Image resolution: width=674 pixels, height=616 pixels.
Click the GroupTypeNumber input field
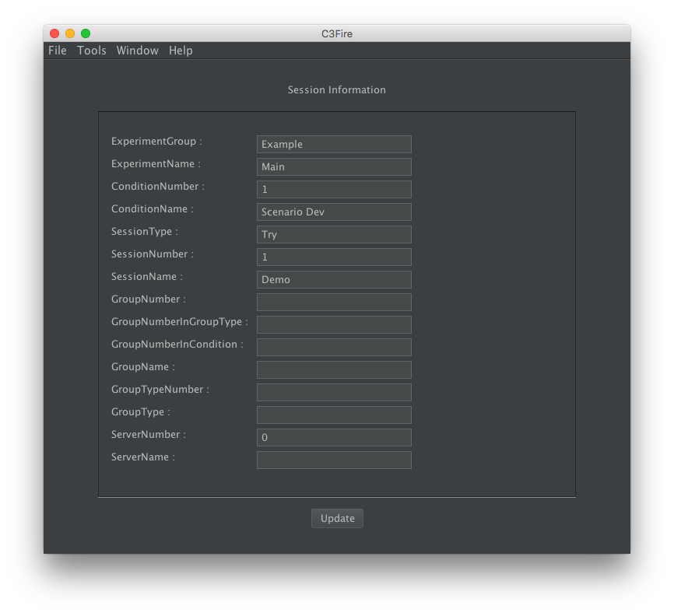pyautogui.click(x=334, y=392)
